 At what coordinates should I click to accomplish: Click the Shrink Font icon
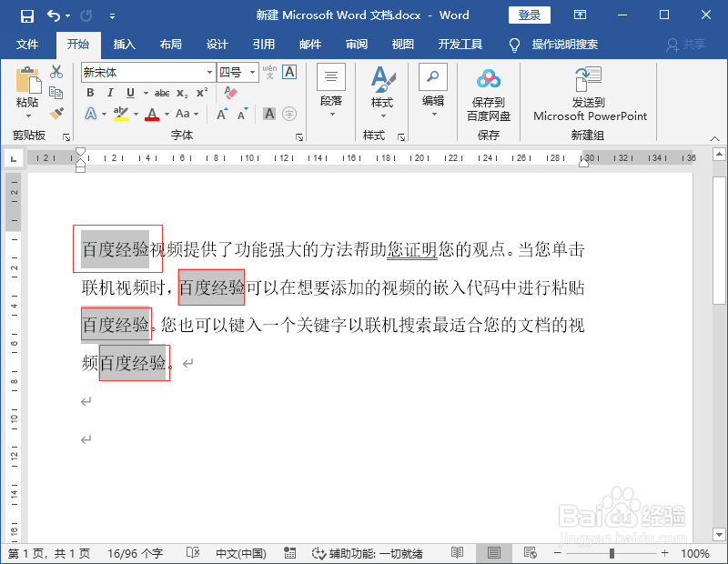click(242, 114)
